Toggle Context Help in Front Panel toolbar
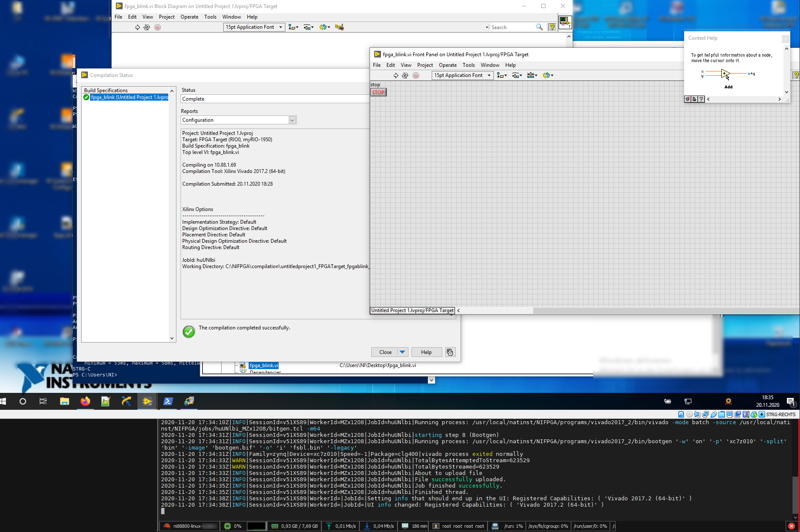This screenshot has width=800, height=532. 796,75
